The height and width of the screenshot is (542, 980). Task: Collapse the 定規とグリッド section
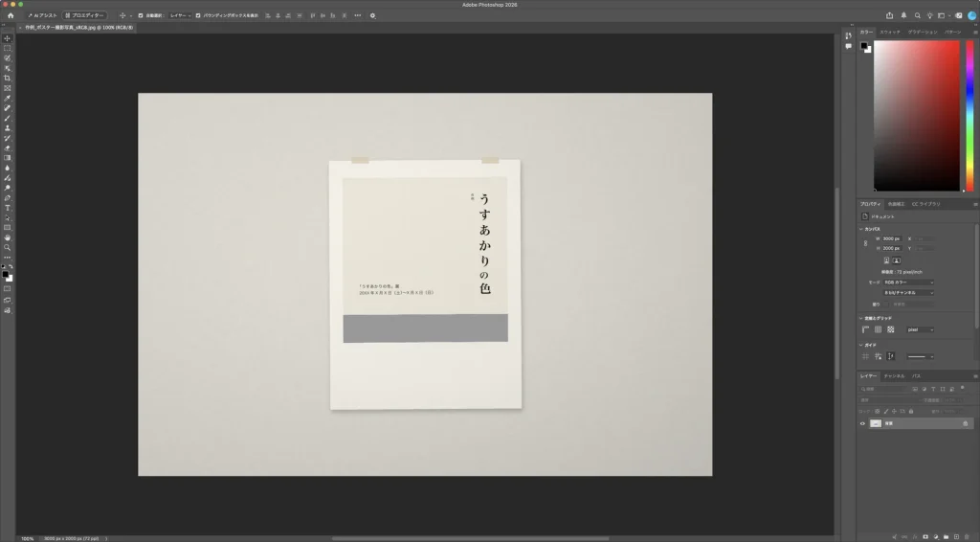pos(860,318)
